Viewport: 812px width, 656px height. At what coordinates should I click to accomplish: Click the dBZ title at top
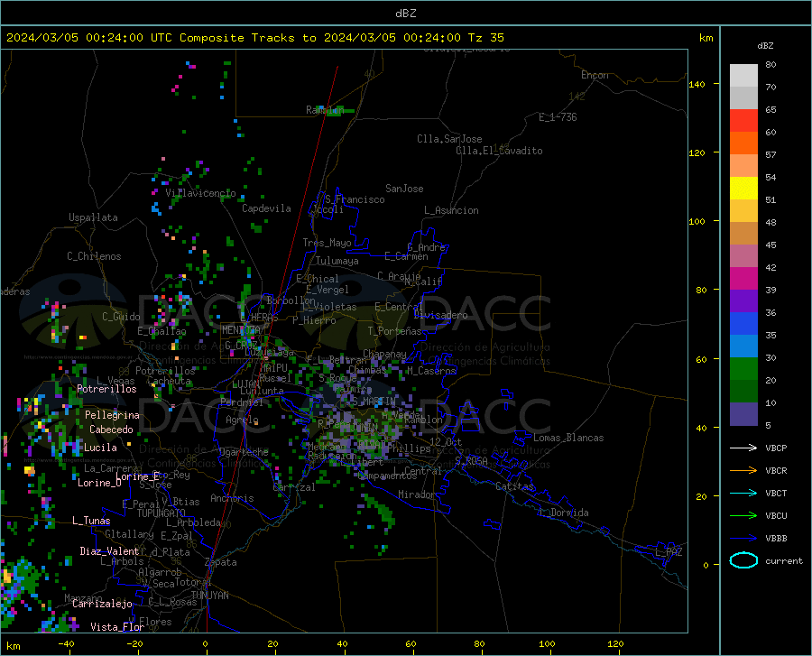pos(405,14)
